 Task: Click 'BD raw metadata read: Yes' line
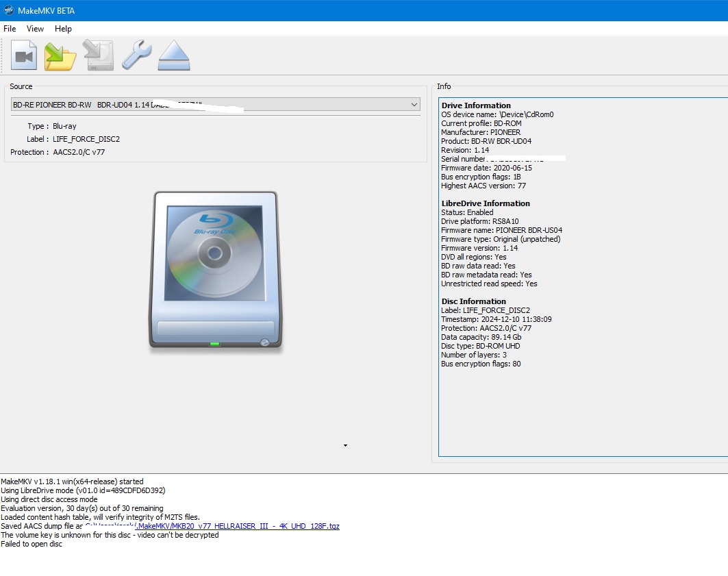tap(486, 275)
